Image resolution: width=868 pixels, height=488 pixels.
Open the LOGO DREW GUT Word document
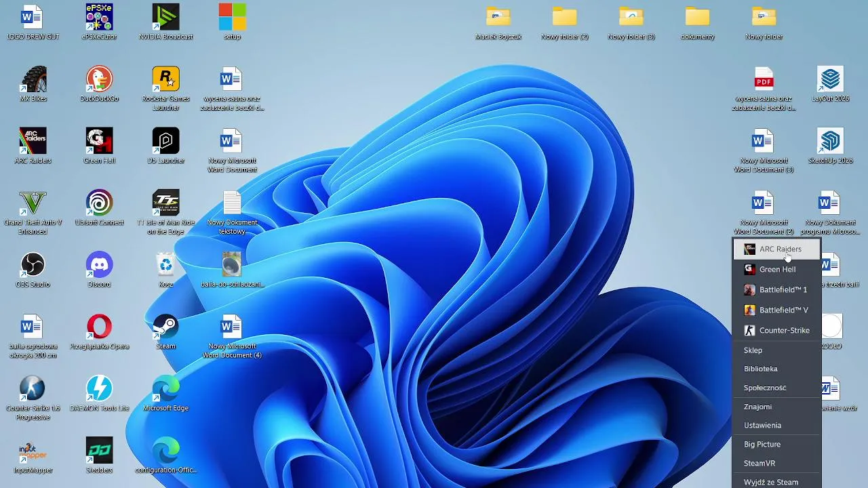coord(33,22)
